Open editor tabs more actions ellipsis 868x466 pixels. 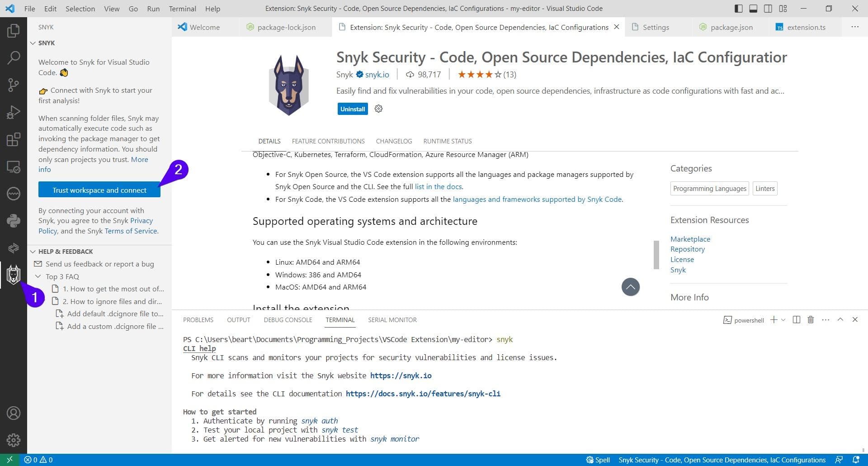(855, 27)
